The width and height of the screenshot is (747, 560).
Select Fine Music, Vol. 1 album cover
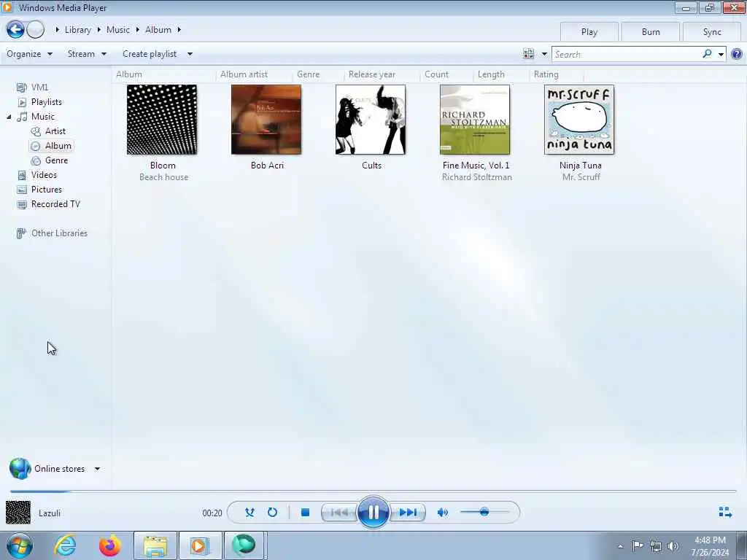pos(475,120)
